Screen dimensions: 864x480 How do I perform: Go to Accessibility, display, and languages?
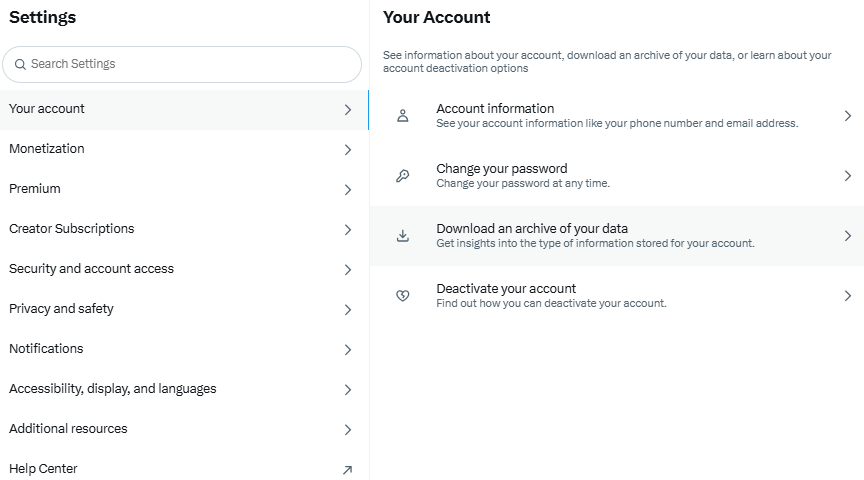(112, 389)
